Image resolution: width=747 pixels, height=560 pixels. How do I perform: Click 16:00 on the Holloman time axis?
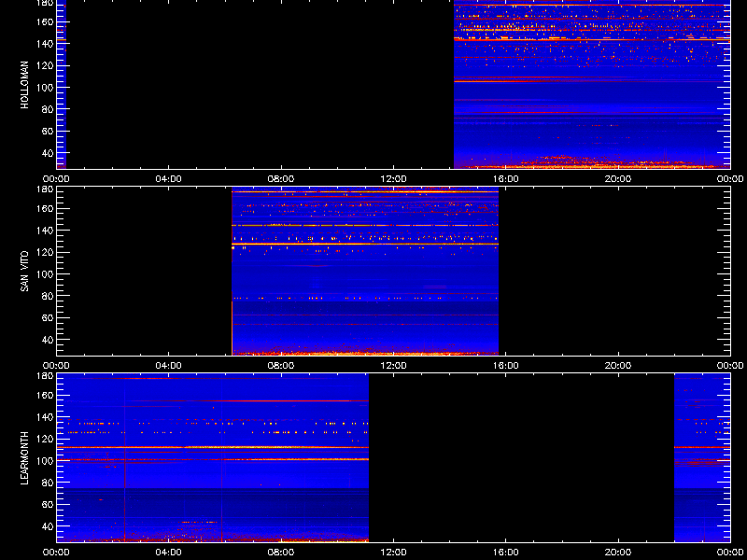pyautogui.click(x=506, y=179)
